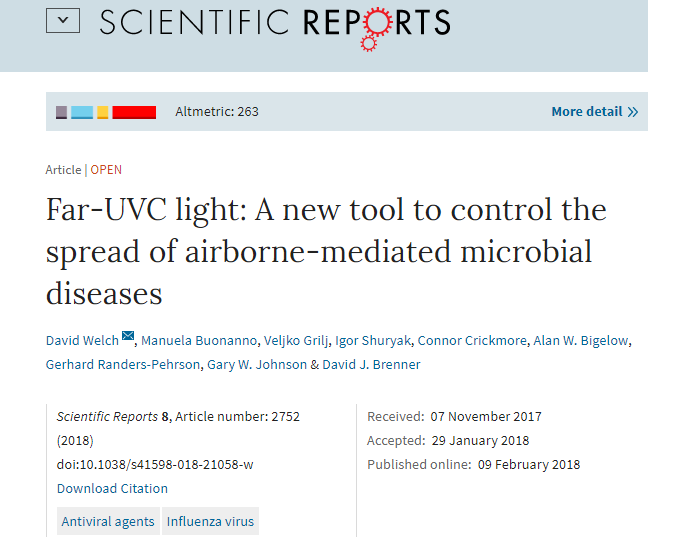Select author Manuela Buonanno
This screenshot has width=696, height=553.
[x=199, y=340]
